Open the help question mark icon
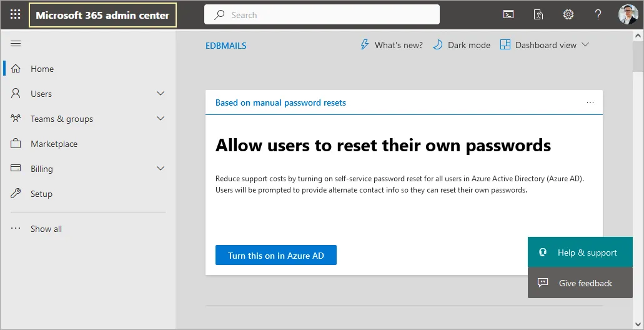 pos(598,15)
